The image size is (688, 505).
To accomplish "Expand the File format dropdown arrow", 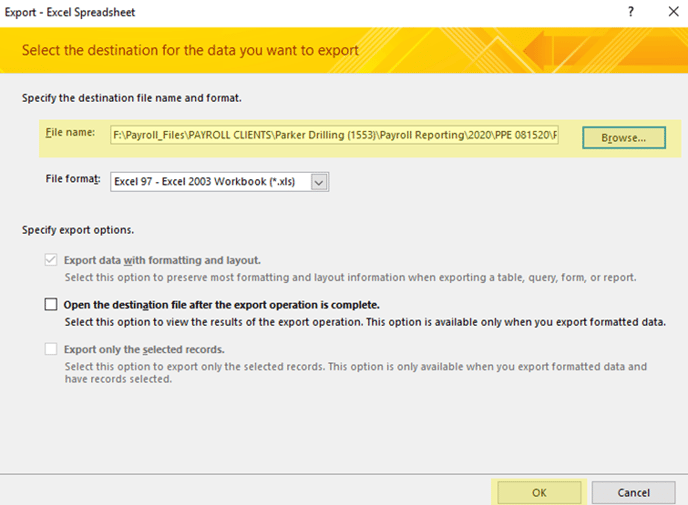I will (319, 182).
